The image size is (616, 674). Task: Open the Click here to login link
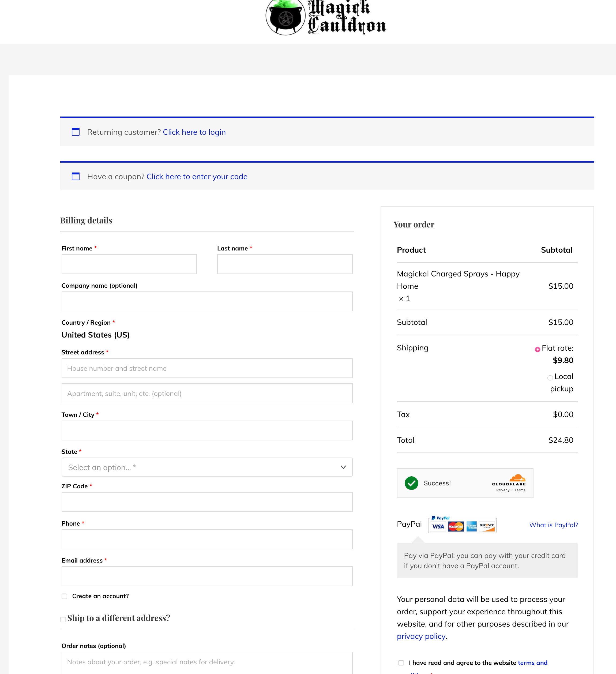pos(194,132)
